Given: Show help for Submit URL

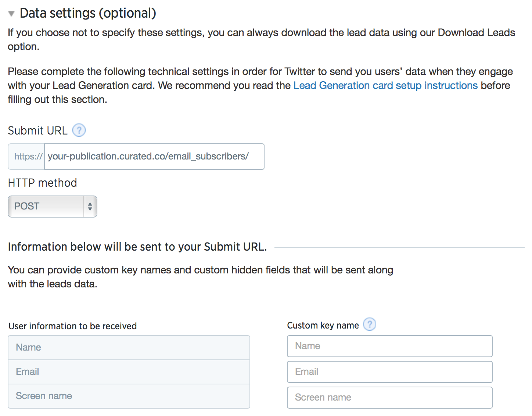Looking at the screenshot, I should coord(79,130).
